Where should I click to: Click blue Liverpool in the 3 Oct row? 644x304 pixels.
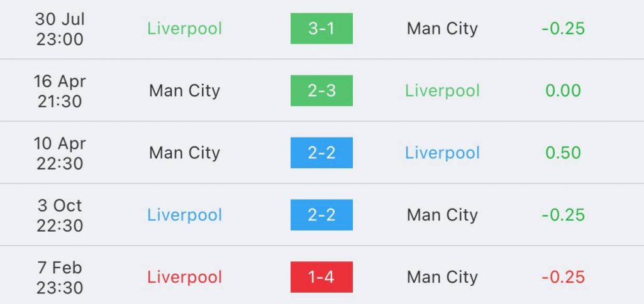(184, 215)
